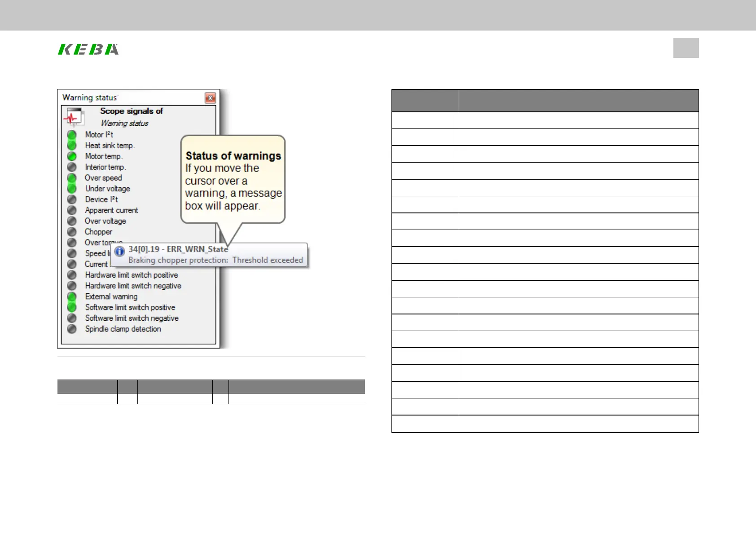Select the Chopper label
The height and width of the screenshot is (535, 756).
(99, 232)
